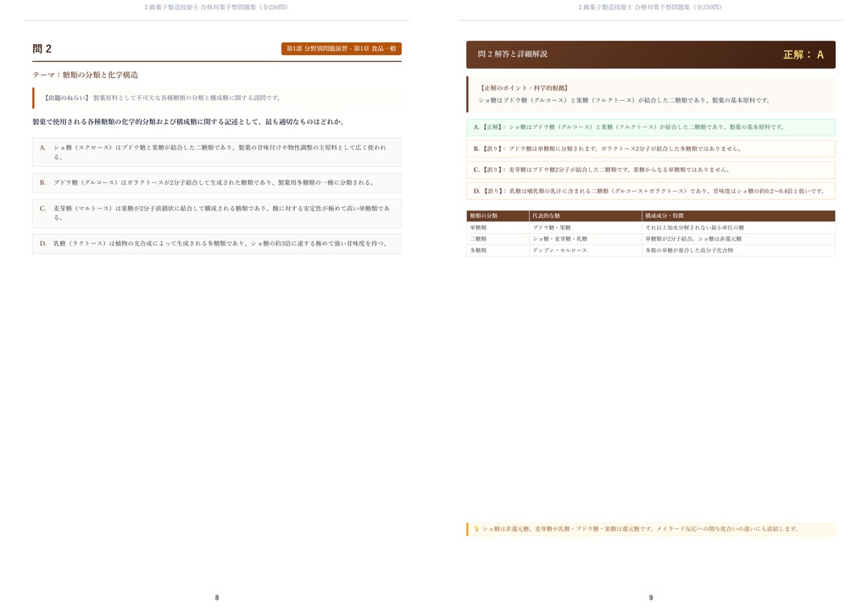Click left page header ２級菓子製造技能士 title
This screenshot has height=614, width=868.
point(216,7)
